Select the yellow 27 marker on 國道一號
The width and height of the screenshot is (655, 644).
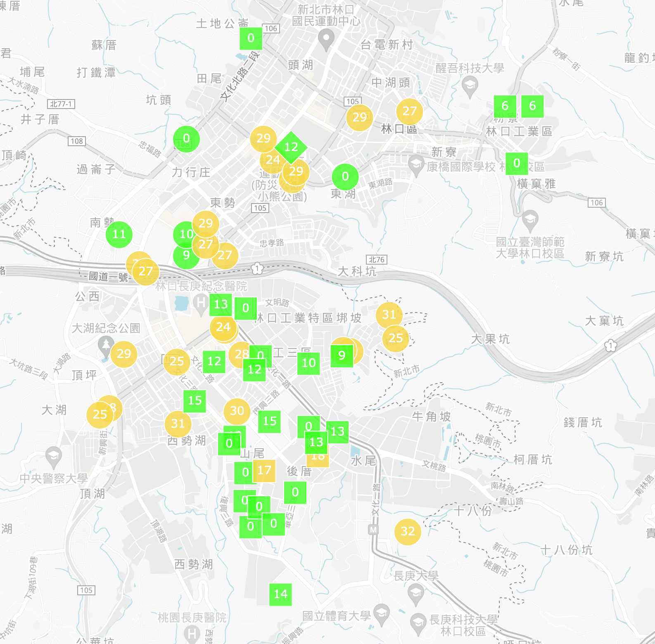click(146, 271)
